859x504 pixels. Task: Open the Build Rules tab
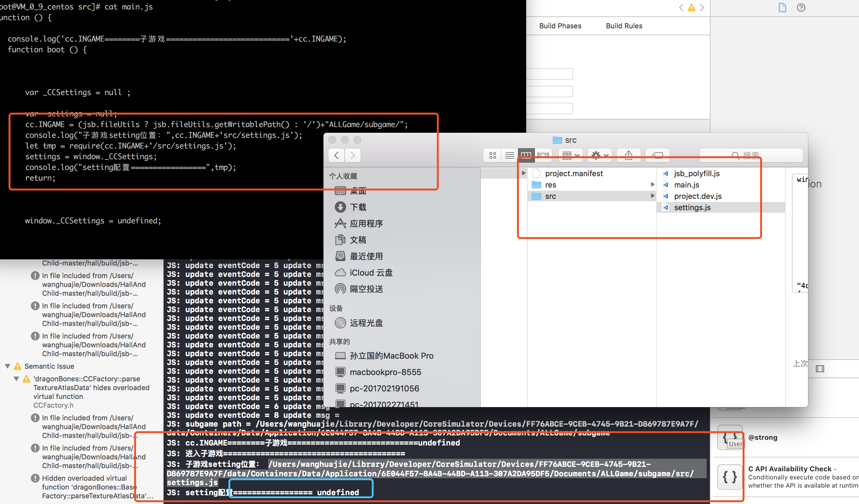pyautogui.click(x=624, y=26)
